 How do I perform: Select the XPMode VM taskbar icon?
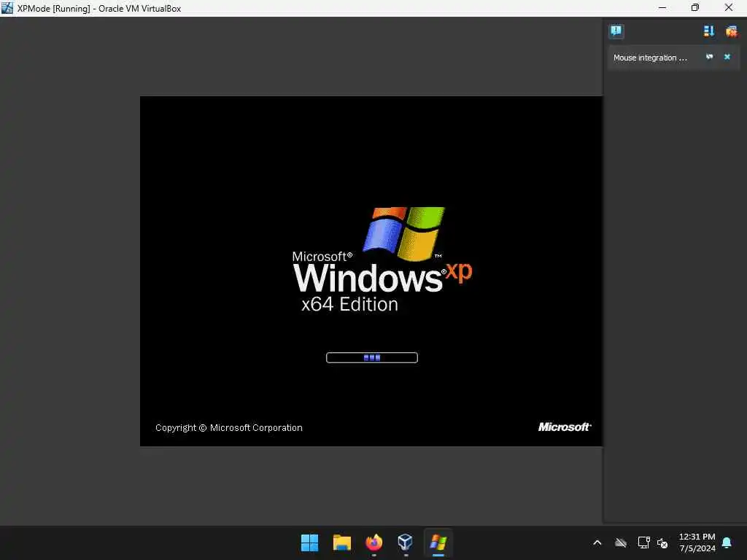(438, 542)
